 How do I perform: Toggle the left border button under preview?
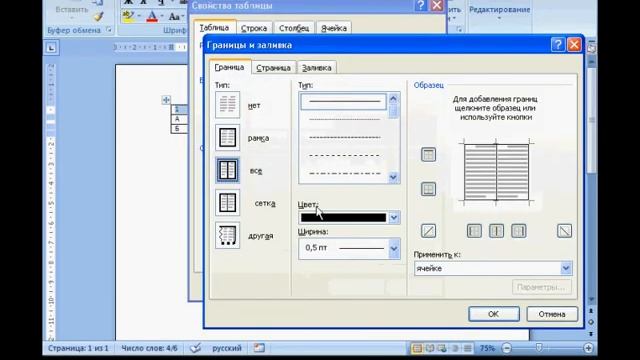[x=474, y=231]
